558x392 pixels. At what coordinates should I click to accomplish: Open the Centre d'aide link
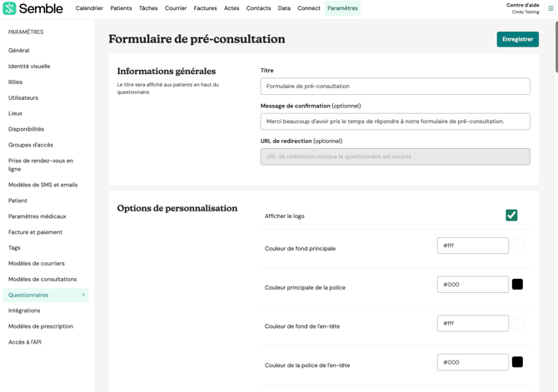(522, 5)
